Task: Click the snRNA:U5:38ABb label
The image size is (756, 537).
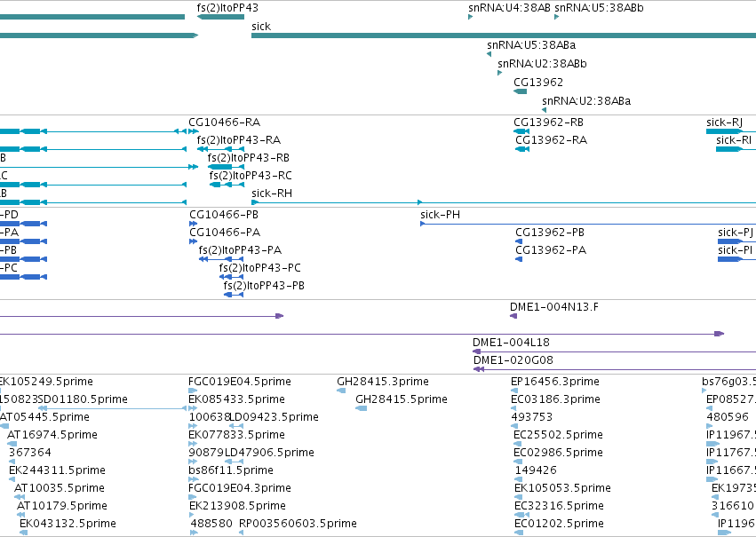Action: tap(599, 8)
